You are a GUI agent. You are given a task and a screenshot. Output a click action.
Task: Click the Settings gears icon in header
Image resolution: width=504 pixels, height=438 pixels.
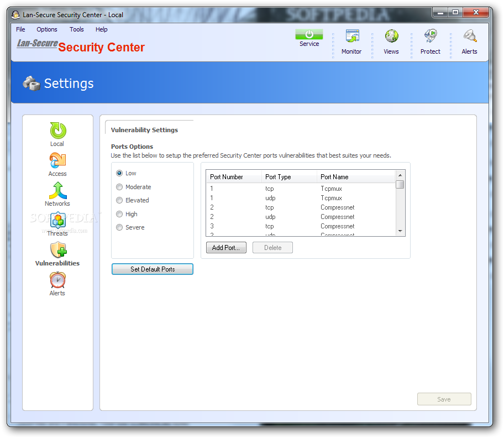click(x=31, y=83)
